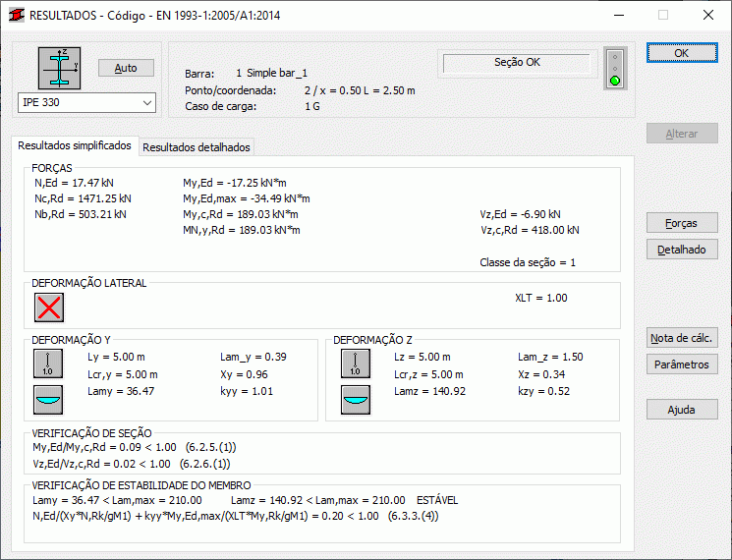Open buckling length icon for Deformação Y

tap(48, 364)
